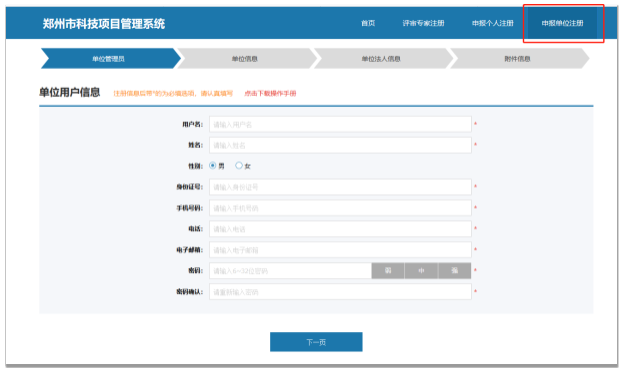Click the 电子邮箱 field label
Viewport: 620px width, 371px height.
(x=190, y=250)
